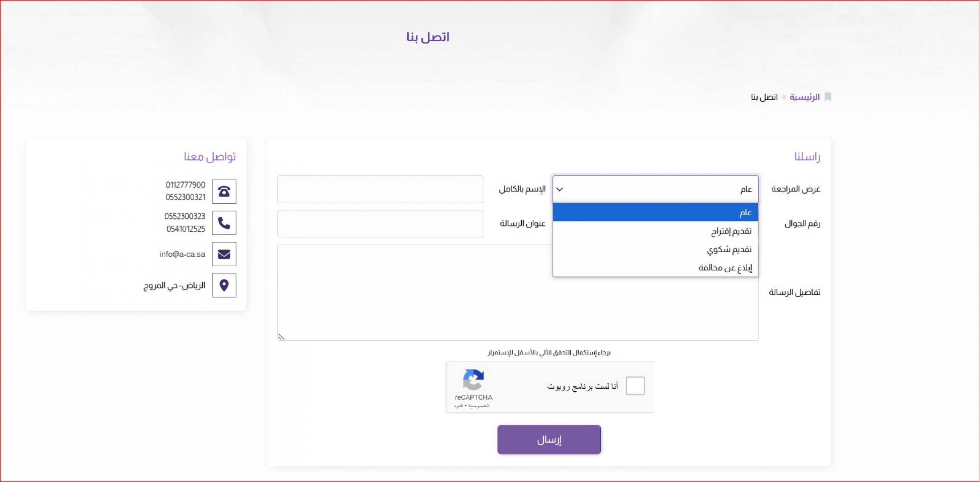Focus the تفاصيل الرسالة text area
This screenshot has height=482, width=980.
(518, 292)
